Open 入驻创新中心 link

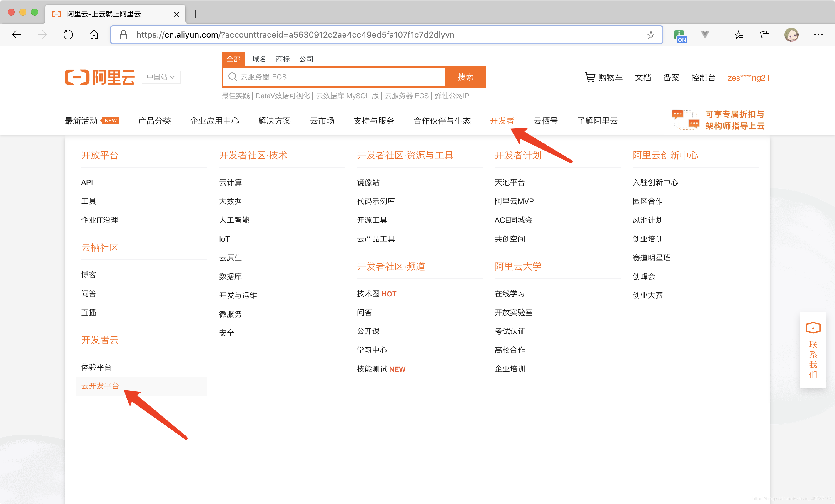(655, 182)
